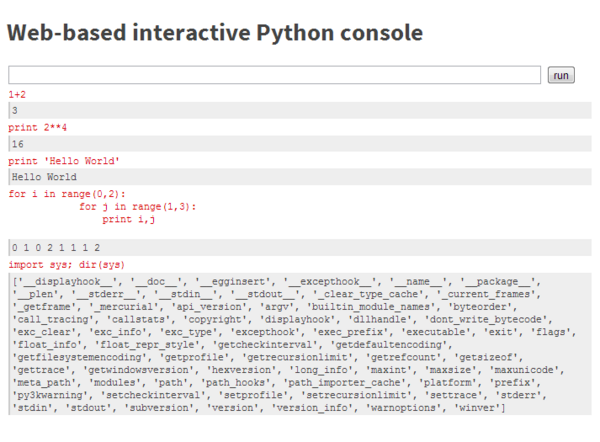This screenshot has height=442, width=600.
Task: Click 'getsizeof' in the output
Action: [x=486, y=357]
